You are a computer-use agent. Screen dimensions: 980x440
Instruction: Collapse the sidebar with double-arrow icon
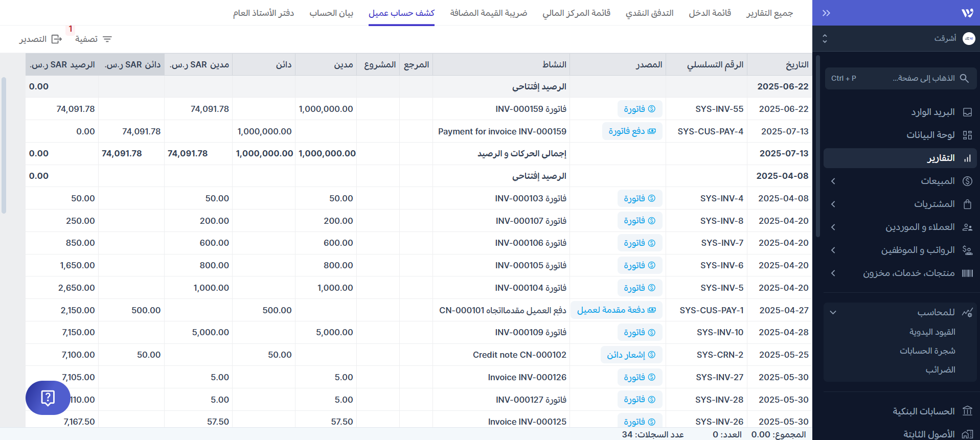(826, 13)
